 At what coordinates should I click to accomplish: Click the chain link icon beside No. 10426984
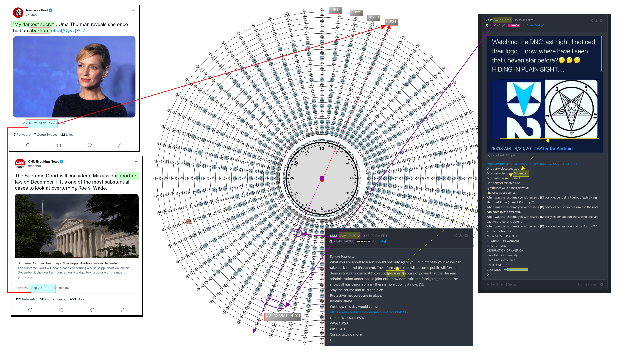[542, 25]
